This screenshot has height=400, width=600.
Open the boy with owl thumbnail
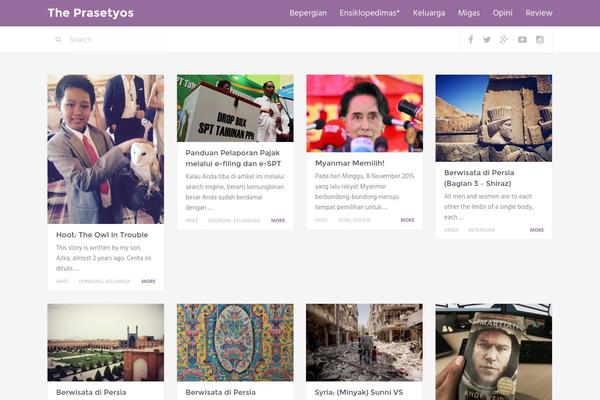tap(106, 149)
